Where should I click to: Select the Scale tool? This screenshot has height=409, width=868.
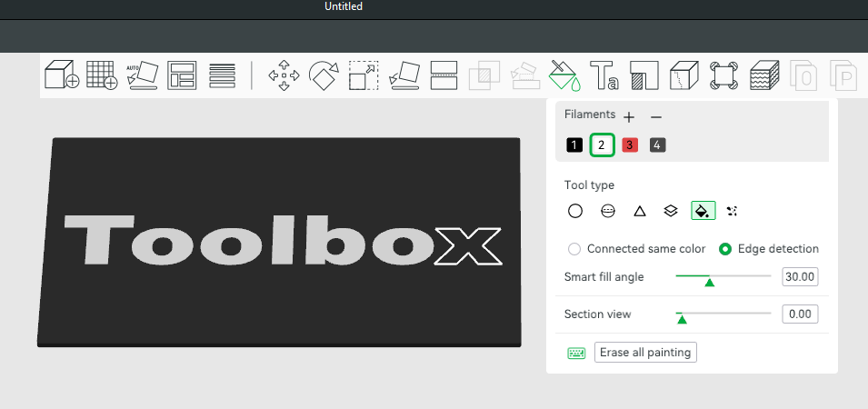(364, 75)
